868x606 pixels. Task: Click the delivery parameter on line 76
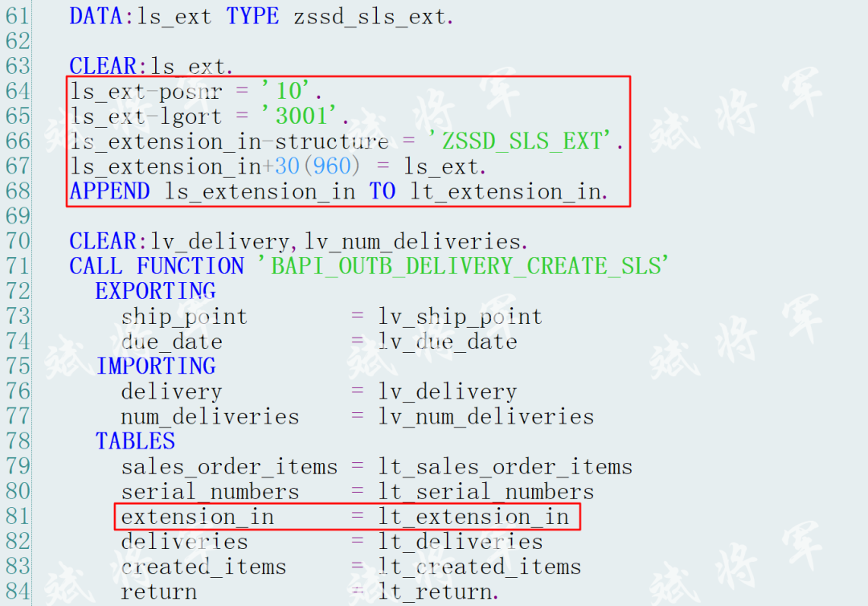point(172,391)
